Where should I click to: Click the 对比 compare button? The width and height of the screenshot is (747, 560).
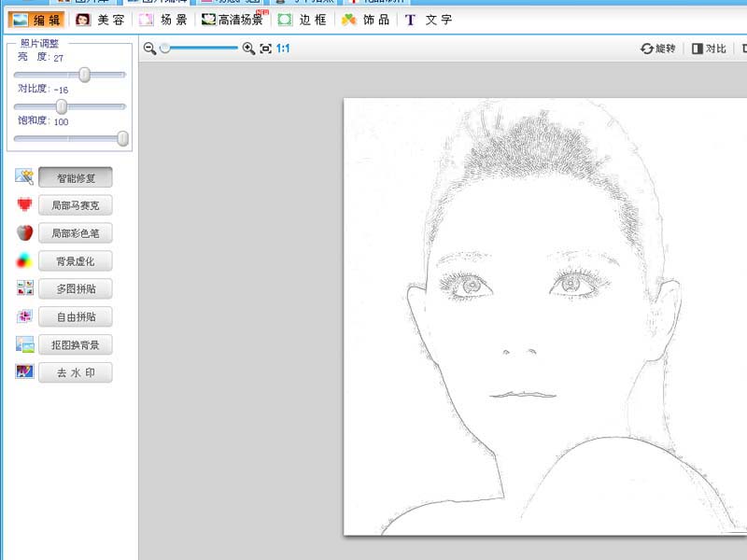[x=709, y=49]
